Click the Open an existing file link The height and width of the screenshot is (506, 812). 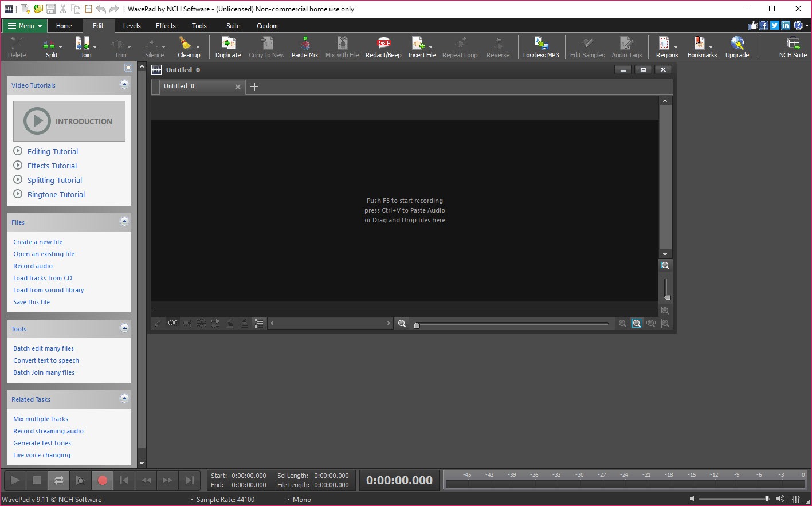[44, 254]
